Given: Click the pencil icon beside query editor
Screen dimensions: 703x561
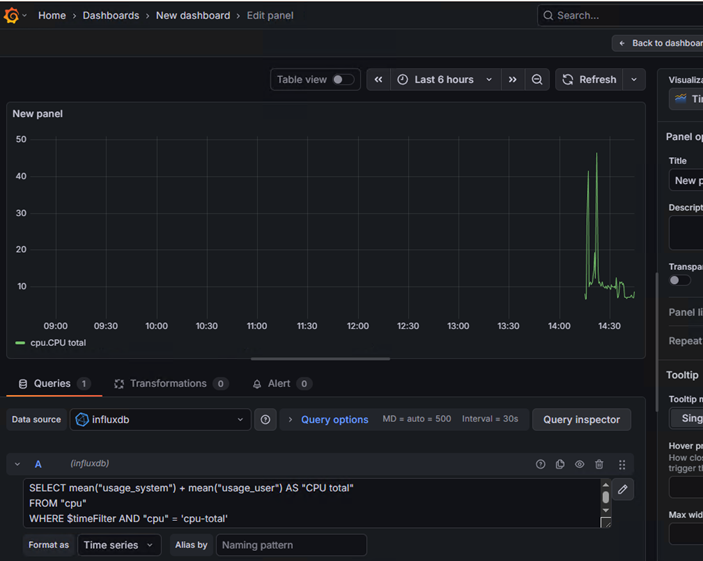Looking at the screenshot, I should (x=623, y=489).
